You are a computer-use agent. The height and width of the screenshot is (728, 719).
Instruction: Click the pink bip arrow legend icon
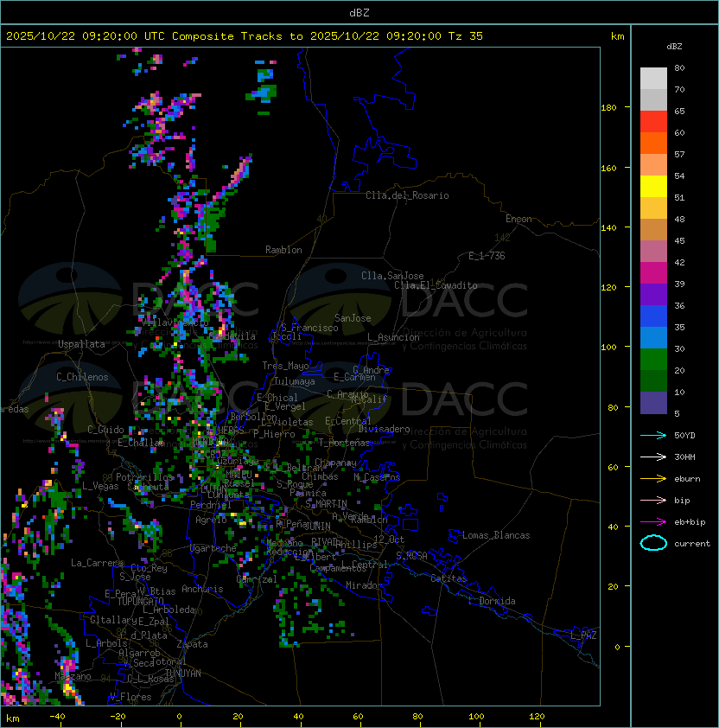tap(653, 500)
